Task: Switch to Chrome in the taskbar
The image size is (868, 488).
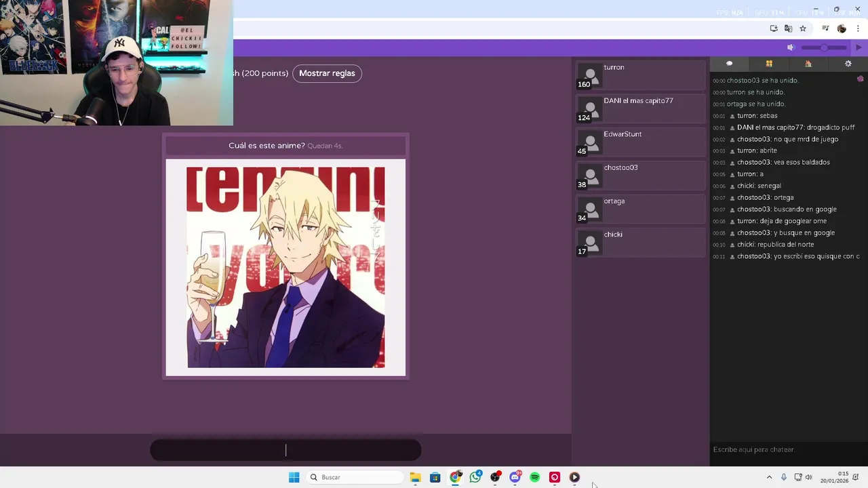Action: point(455,477)
